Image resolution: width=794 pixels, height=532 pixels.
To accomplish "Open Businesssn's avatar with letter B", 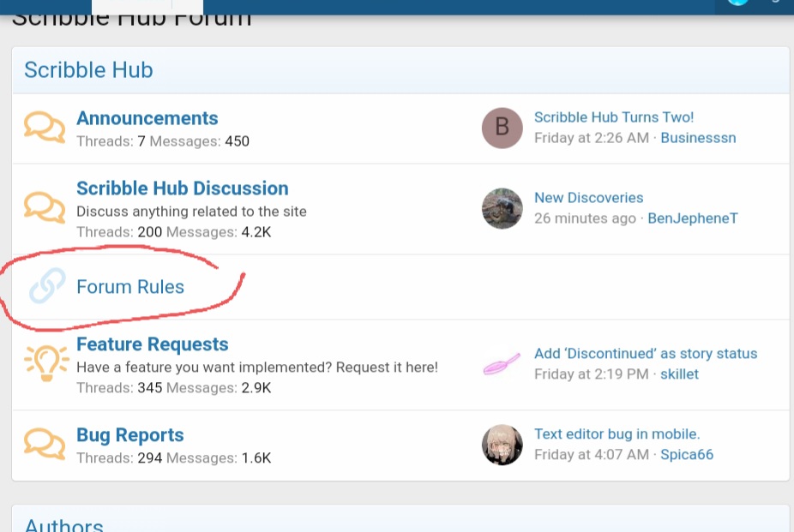I will point(502,129).
